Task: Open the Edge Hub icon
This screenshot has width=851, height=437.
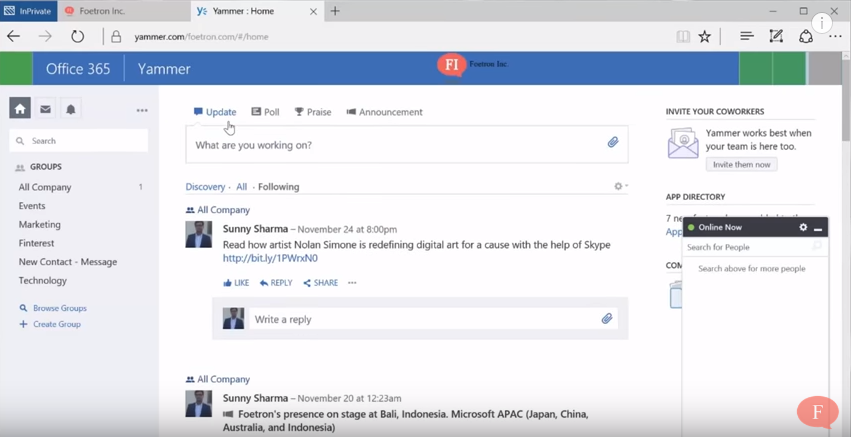Action: click(x=747, y=36)
